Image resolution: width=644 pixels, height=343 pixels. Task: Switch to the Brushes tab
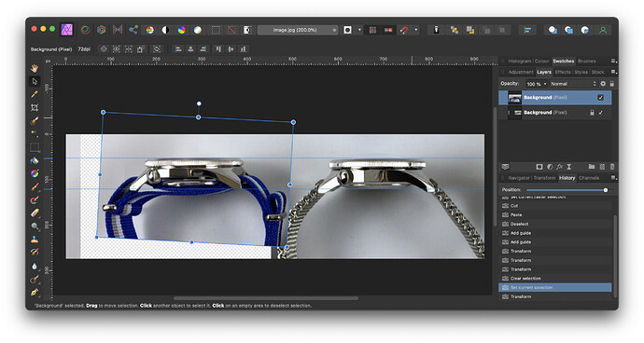point(586,62)
